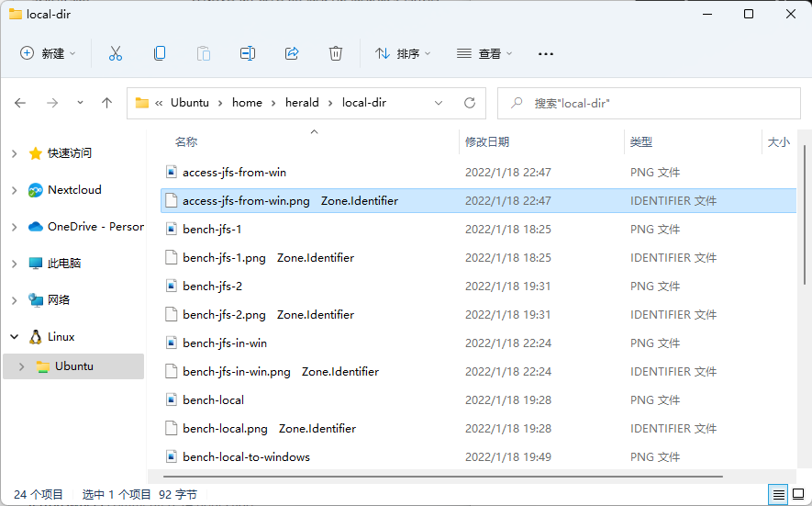Viewport: 812px width, 506px height.
Task: Go back with the left arrow
Action: click(x=20, y=103)
